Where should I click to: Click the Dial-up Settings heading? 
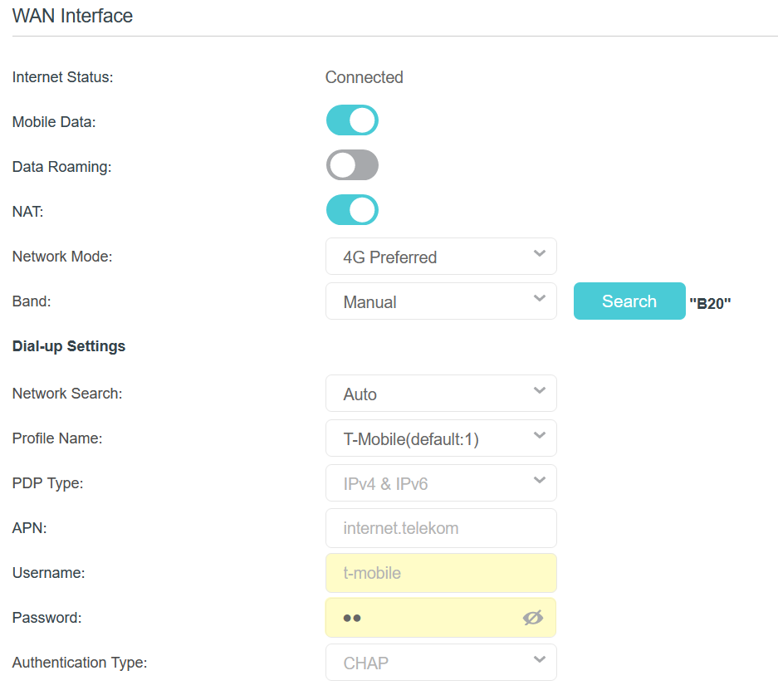[69, 346]
